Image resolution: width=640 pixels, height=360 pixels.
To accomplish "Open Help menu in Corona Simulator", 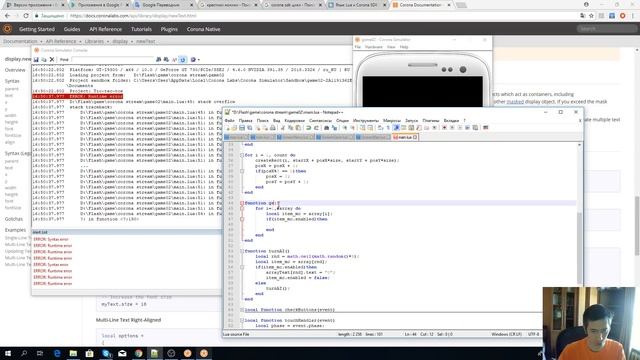I will tap(404, 47).
